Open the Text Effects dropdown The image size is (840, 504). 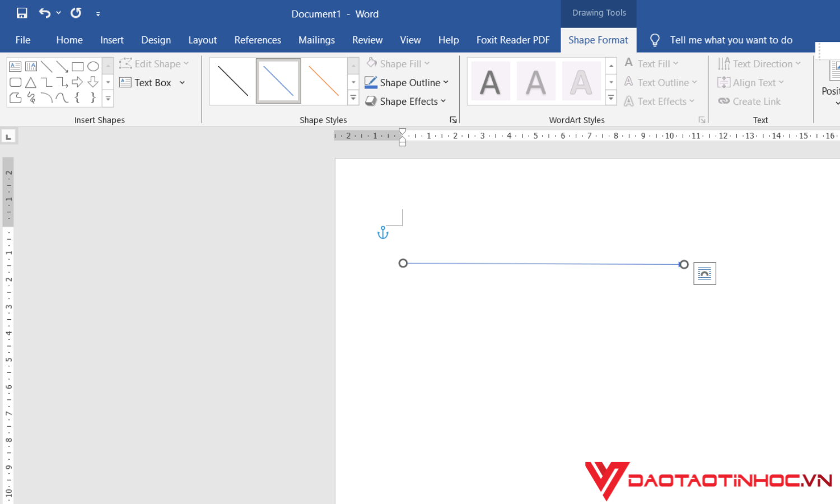[660, 101]
